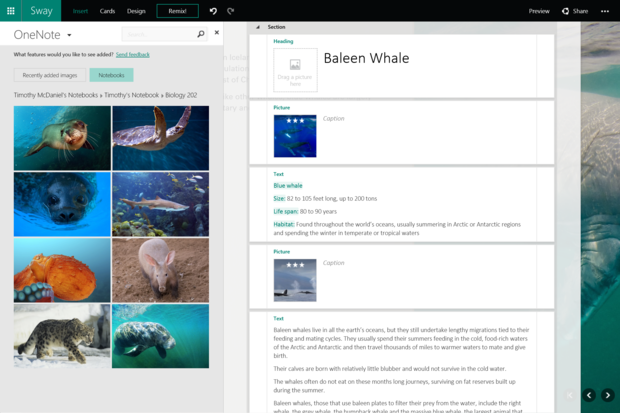This screenshot has height=413, width=620.
Task: Close the OneNote insert panel
Action: (217, 32)
